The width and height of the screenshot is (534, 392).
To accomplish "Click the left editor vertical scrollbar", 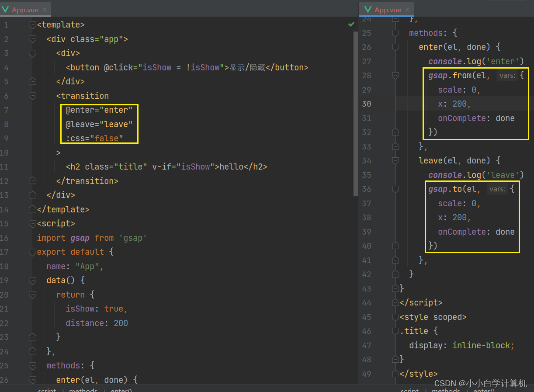I will pyautogui.click(x=356, y=114).
